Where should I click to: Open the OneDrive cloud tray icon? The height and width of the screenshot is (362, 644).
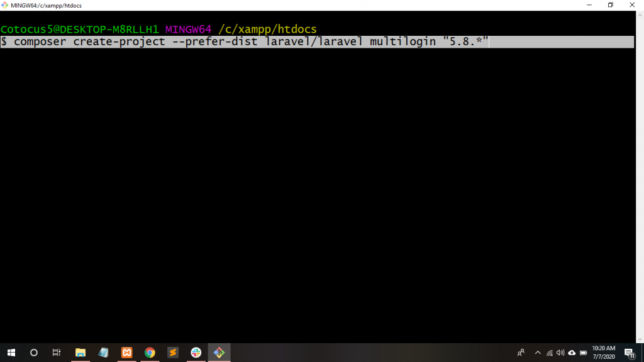pos(572,353)
